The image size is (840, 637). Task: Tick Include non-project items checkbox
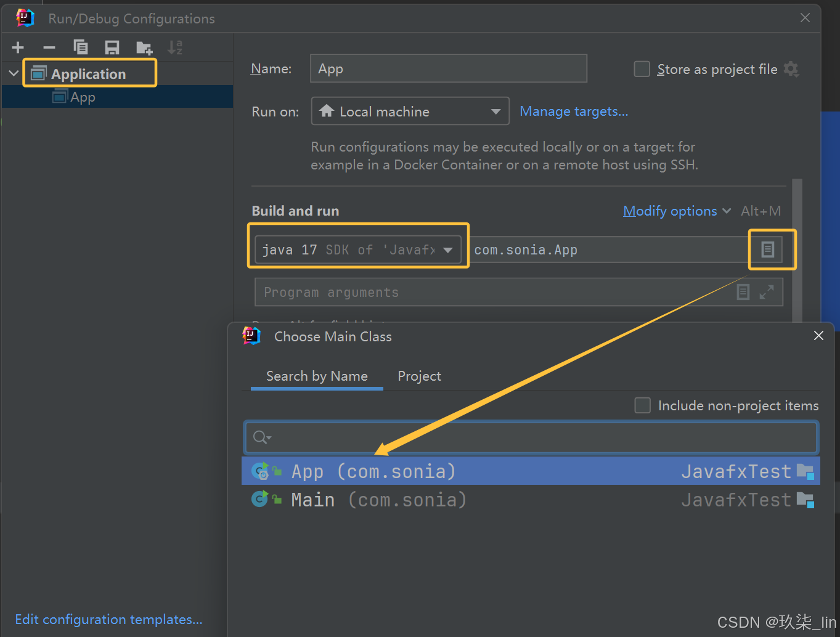pyautogui.click(x=643, y=405)
